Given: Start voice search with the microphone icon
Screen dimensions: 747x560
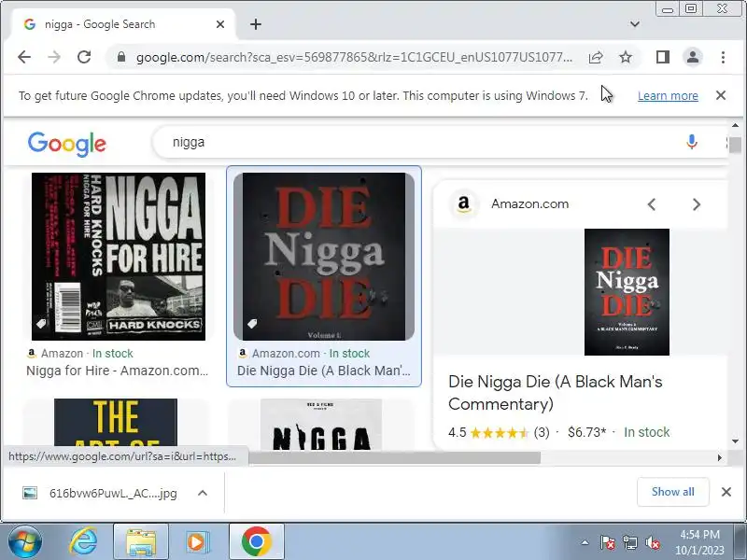Looking at the screenshot, I should tap(692, 142).
